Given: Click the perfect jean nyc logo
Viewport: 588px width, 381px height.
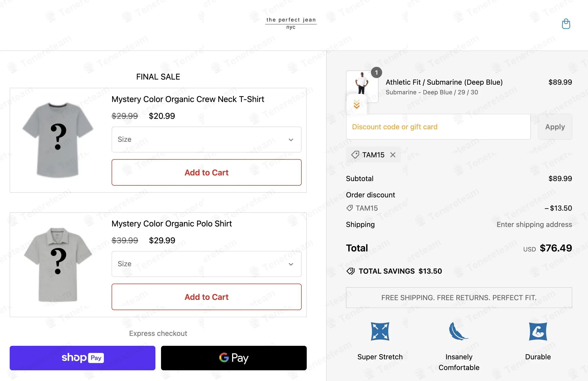Looking at the screenshot, I should pyautogui.click(x=291, y=23).
